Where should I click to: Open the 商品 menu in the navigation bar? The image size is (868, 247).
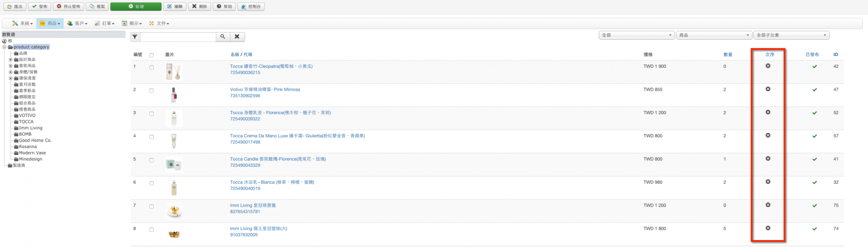click(x=50, y=23)
